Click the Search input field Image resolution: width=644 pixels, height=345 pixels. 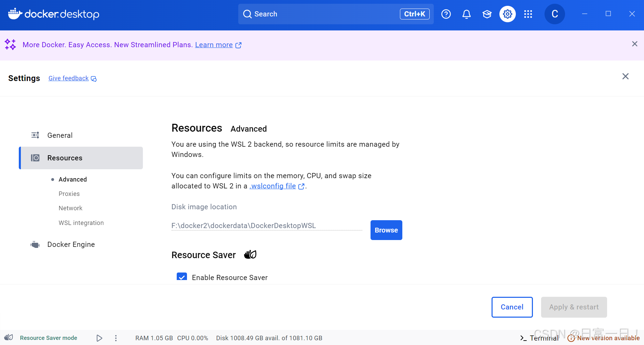(336, 14)
